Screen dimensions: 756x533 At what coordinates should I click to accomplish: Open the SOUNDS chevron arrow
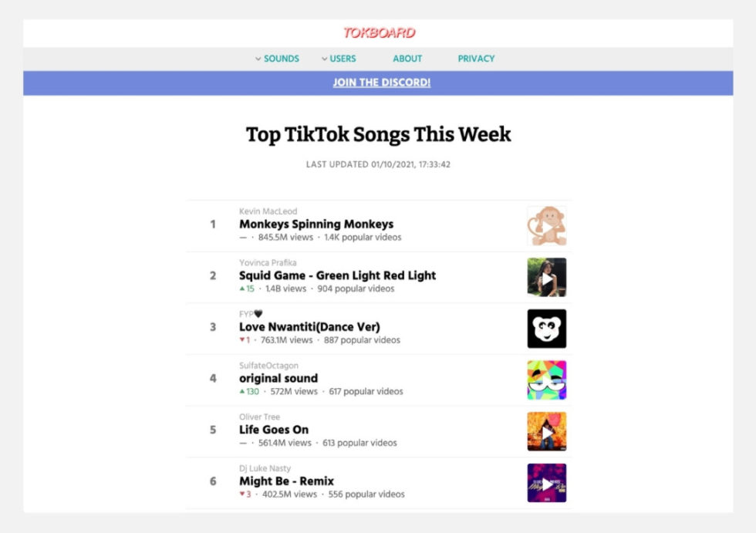(x=257, y=58)
